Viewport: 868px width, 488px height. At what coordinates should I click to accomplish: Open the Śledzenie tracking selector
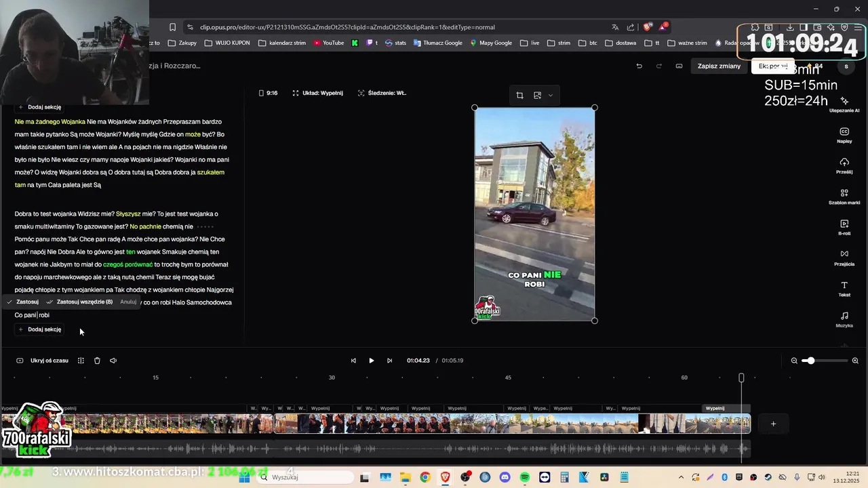(382, 93)
